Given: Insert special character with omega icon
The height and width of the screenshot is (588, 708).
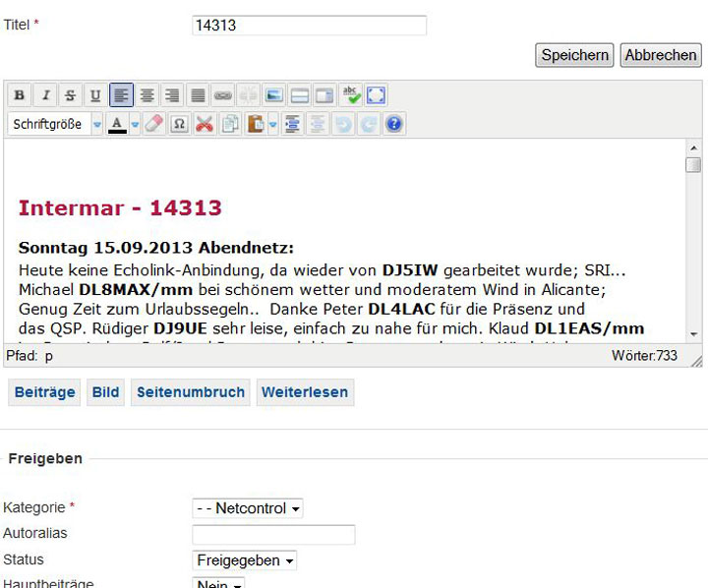Looking at the screenshot, I should coord(179,124).
